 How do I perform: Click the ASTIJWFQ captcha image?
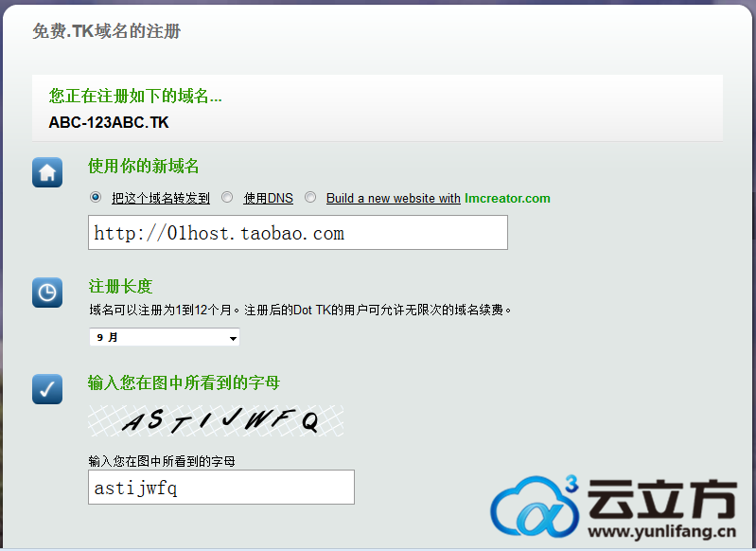click(x=216, y=421)
